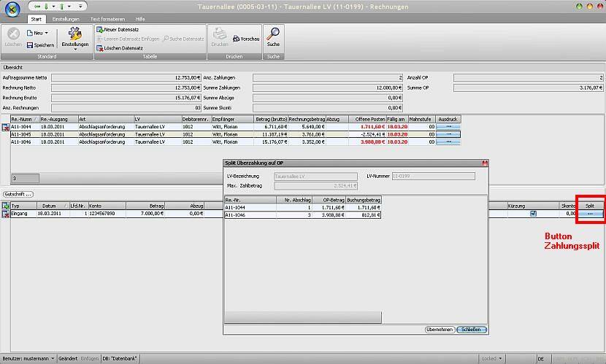The image size is (606, 364).
Task: Open the quick access toolbar customize menu
Action: (80, 7)
